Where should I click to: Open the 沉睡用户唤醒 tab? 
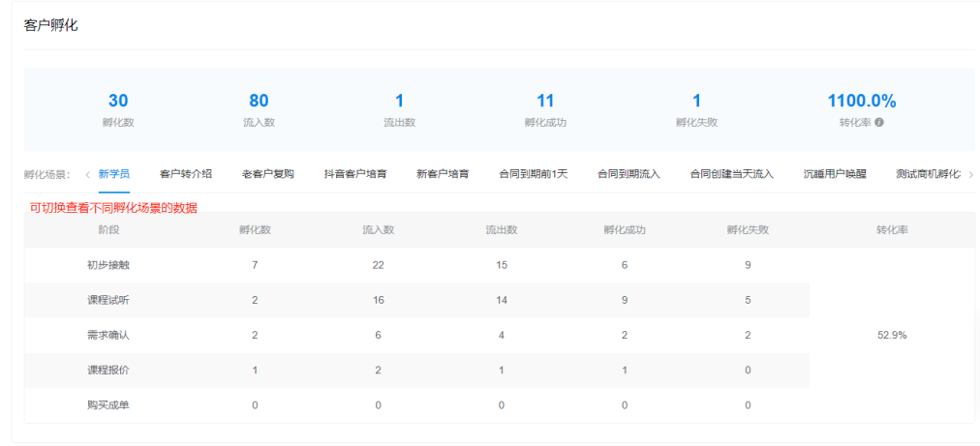[835, 174]
